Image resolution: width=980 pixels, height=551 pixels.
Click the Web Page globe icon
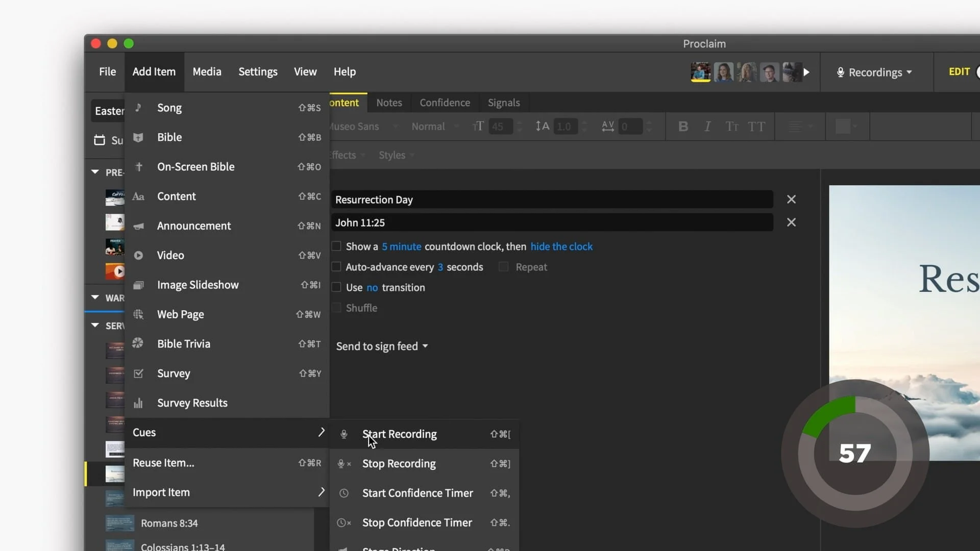coord(138,314)
